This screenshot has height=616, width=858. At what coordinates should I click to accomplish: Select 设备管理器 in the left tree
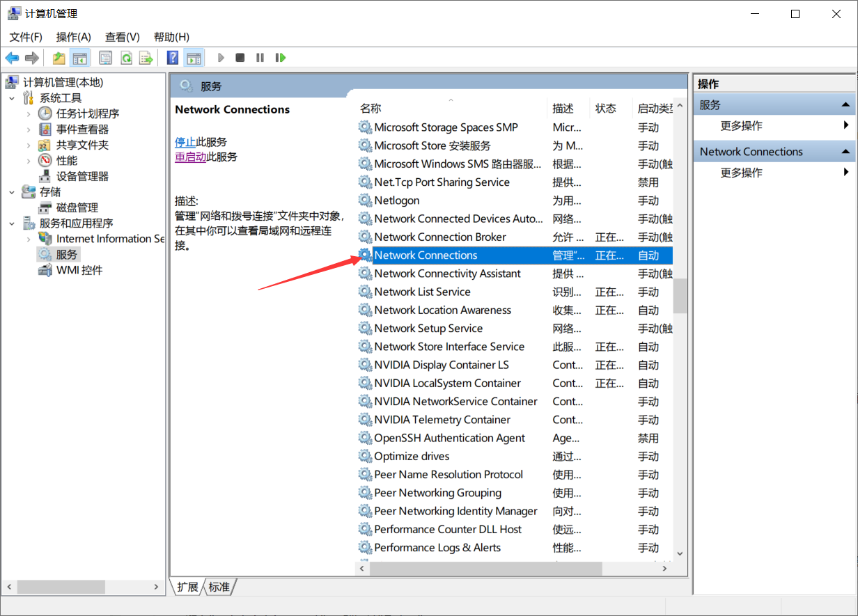[82, 176]
